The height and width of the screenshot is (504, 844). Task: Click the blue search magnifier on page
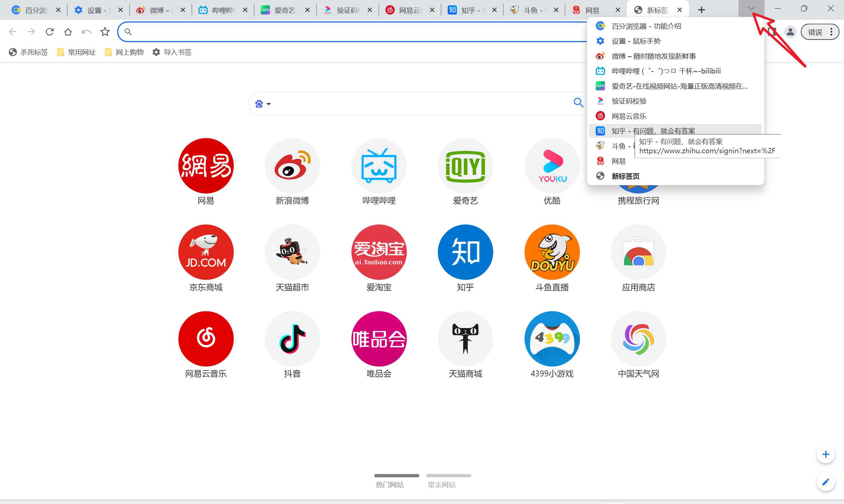tap(578, 102)
